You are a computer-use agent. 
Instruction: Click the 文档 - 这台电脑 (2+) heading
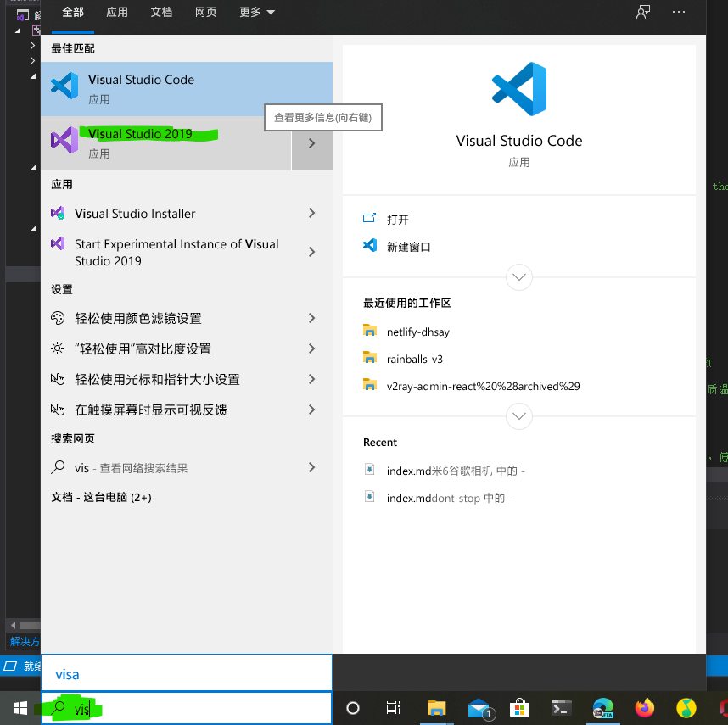pos(101,497)
